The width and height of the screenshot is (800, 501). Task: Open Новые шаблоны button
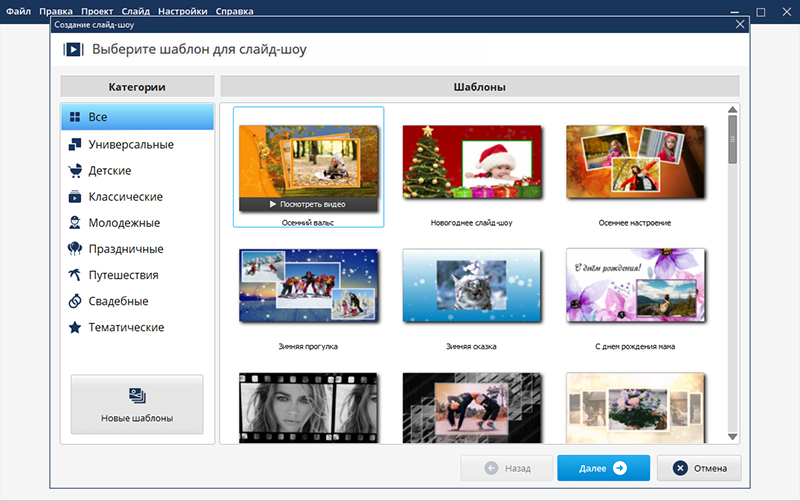pos(137,404)
